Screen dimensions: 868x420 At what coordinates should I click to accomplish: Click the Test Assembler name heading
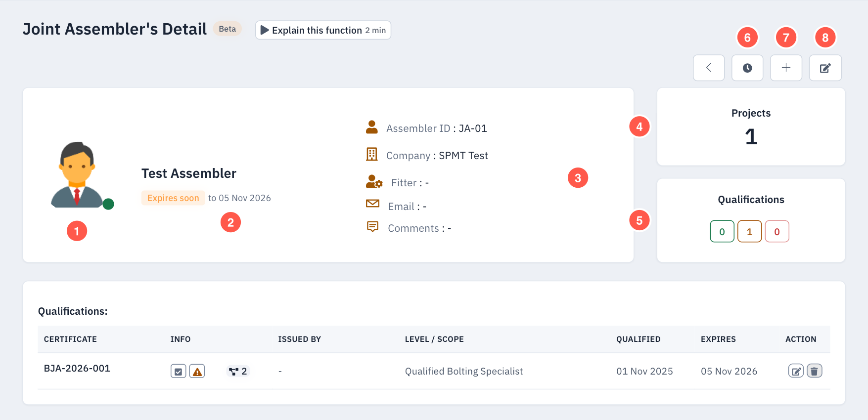[x=189, y=173]
